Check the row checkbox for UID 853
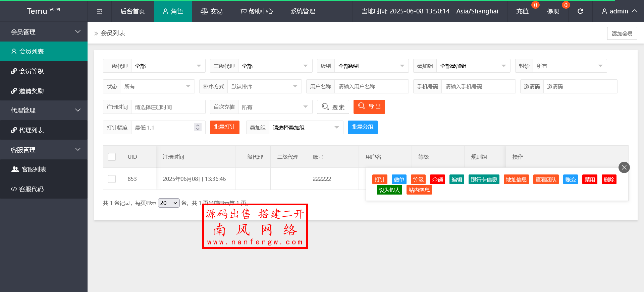This screenshot has height=292, width=644. (112, 179)
